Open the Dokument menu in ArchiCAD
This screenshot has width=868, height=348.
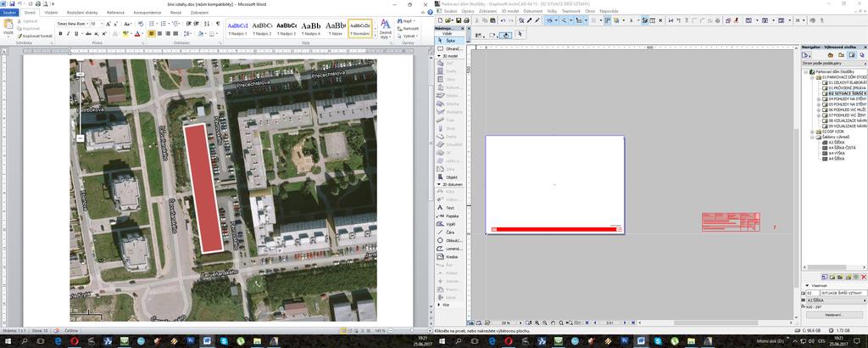(x=532, y=11)
